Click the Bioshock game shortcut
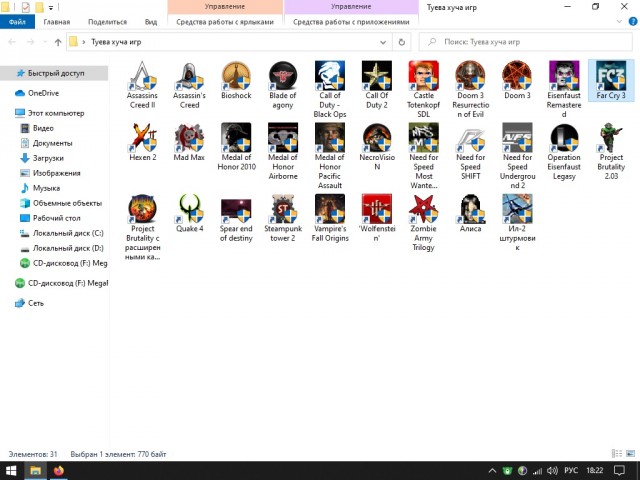Screen dimensions: 640x480 (236, 80)
